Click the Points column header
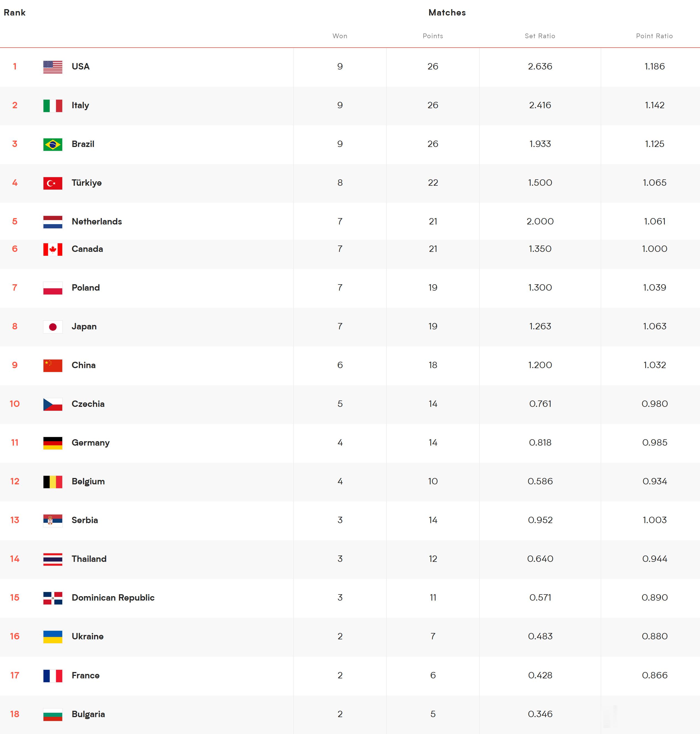The width and height of the screenshot is (700, 734). pyautogui.click(x=433, y=36)
